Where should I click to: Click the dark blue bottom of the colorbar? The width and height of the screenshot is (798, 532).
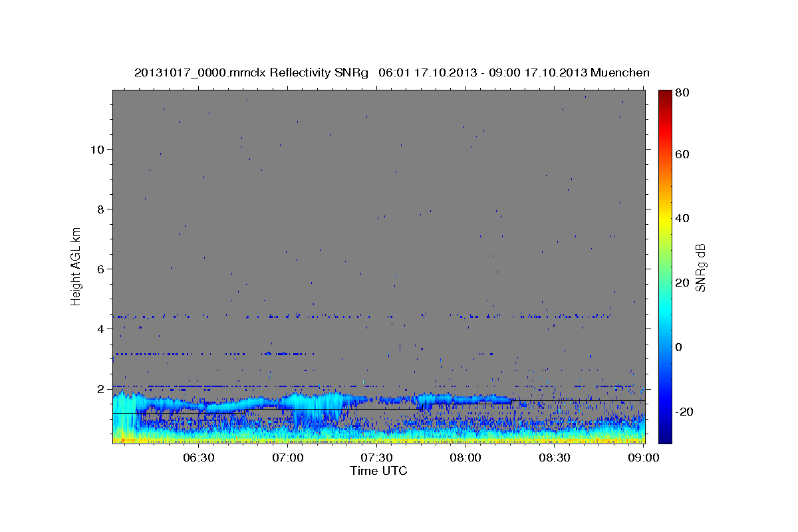tap(665, 438)
